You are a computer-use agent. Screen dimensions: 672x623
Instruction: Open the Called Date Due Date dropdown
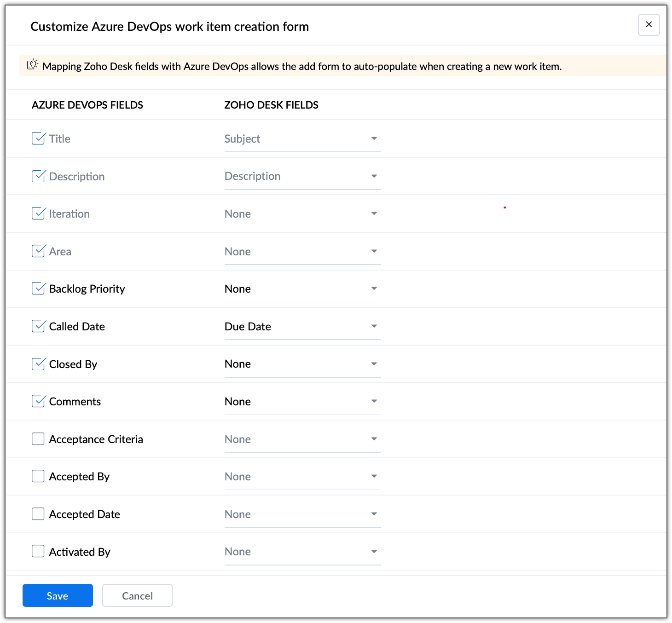tap(302, 327)
